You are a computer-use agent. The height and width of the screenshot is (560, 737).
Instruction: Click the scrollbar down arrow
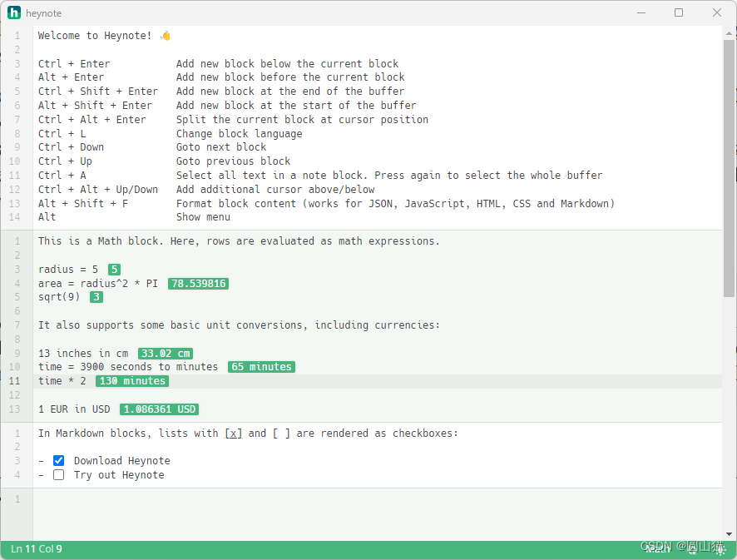point(729,534)
